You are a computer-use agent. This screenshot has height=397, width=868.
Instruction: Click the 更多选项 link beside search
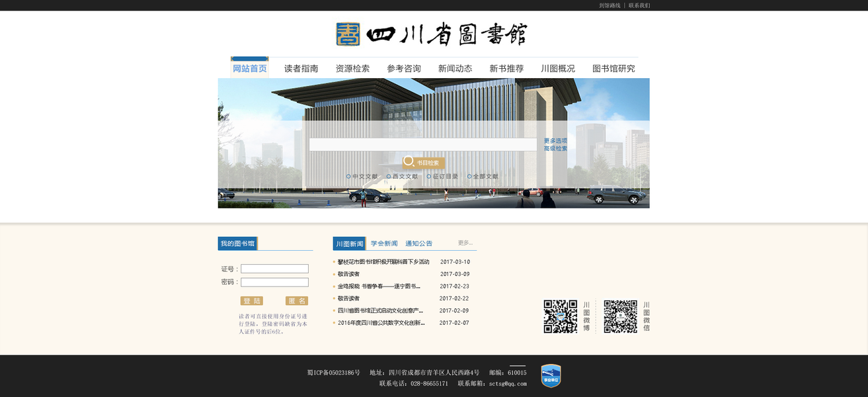pos(555,141)
